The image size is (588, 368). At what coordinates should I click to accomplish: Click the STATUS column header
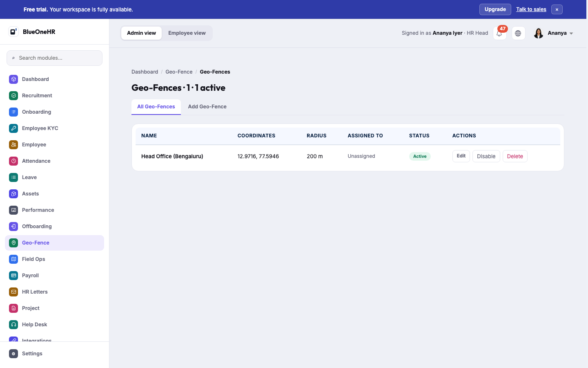(x=419, y=136)
